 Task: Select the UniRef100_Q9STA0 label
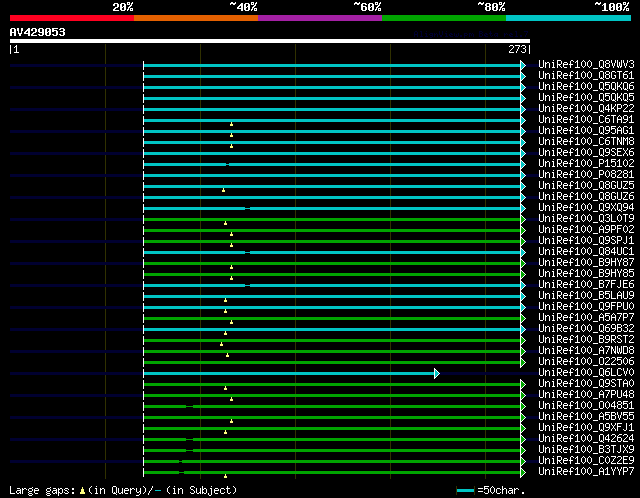pyautogui.click(x=586, y=384)
